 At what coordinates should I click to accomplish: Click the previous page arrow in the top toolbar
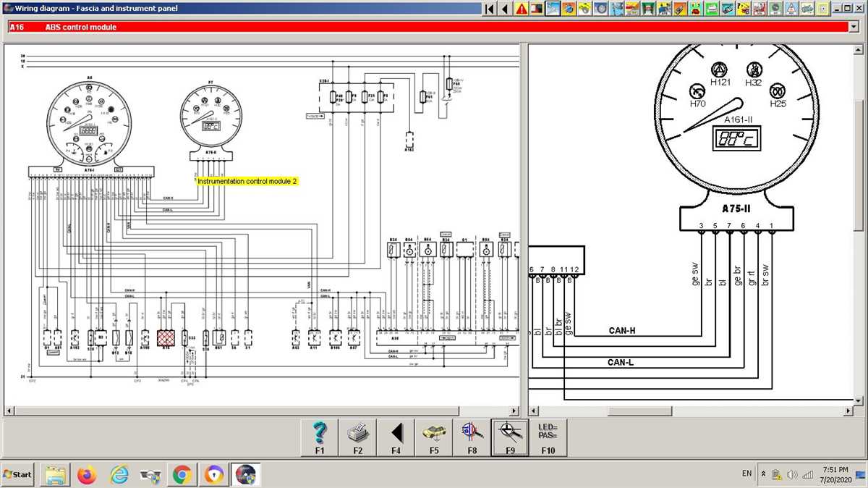(x=505, y=9)
